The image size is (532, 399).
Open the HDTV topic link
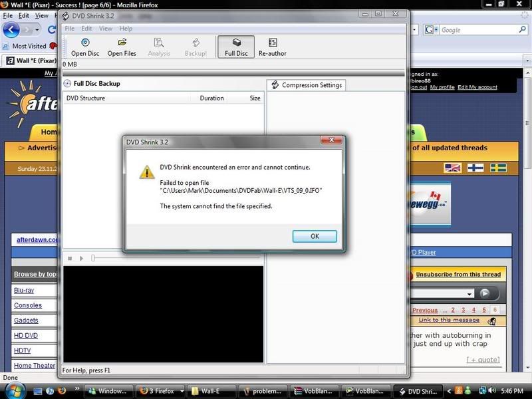[x=22, y=350]
